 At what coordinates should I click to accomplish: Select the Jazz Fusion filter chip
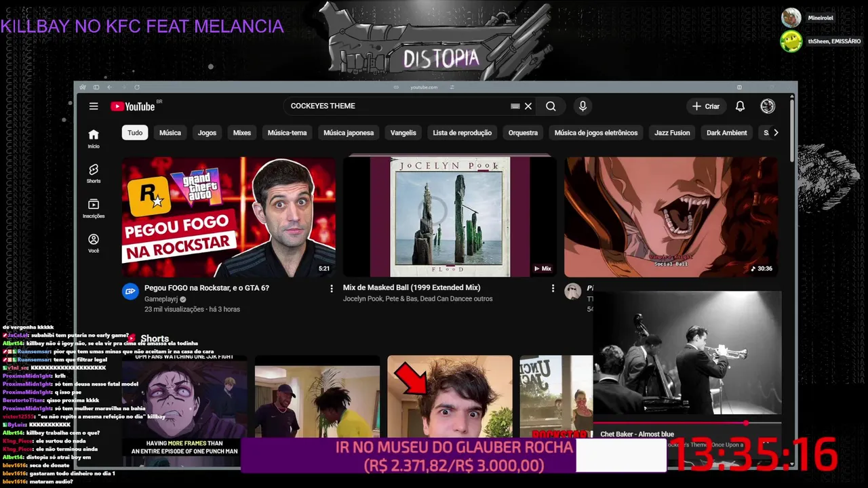coord(672,133)
